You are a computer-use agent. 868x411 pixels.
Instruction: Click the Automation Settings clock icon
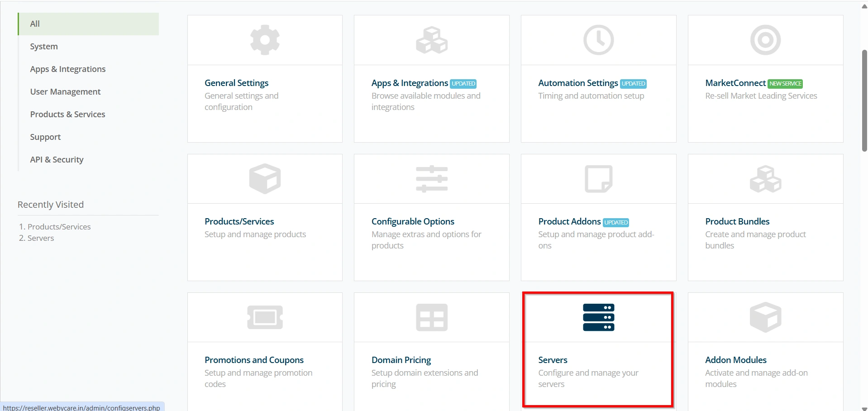598,40
